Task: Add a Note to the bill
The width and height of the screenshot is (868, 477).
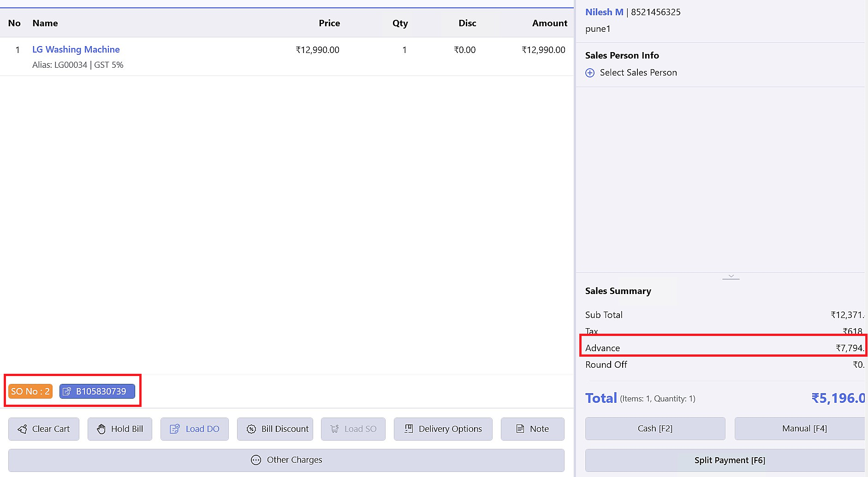Action: click(533, 429)
